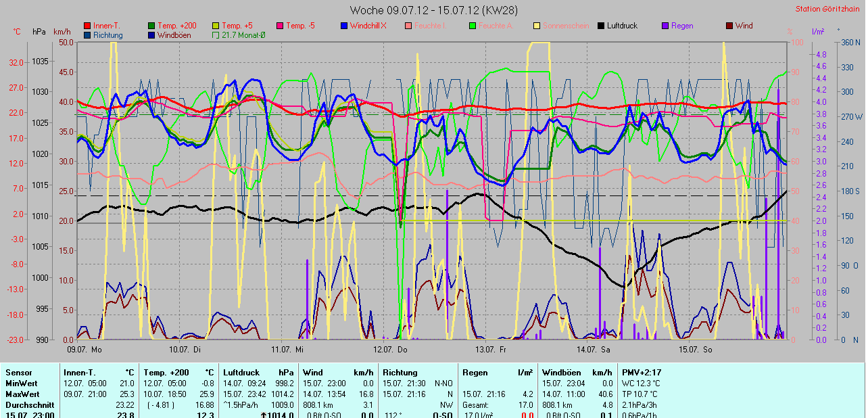868x418 pixels.
Task: Click the Innen-T. table column header
Action: point(80,373)
